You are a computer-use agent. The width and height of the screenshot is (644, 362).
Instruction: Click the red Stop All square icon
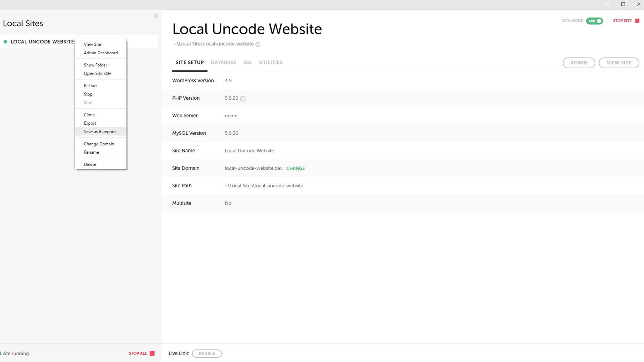coord(152,353)
